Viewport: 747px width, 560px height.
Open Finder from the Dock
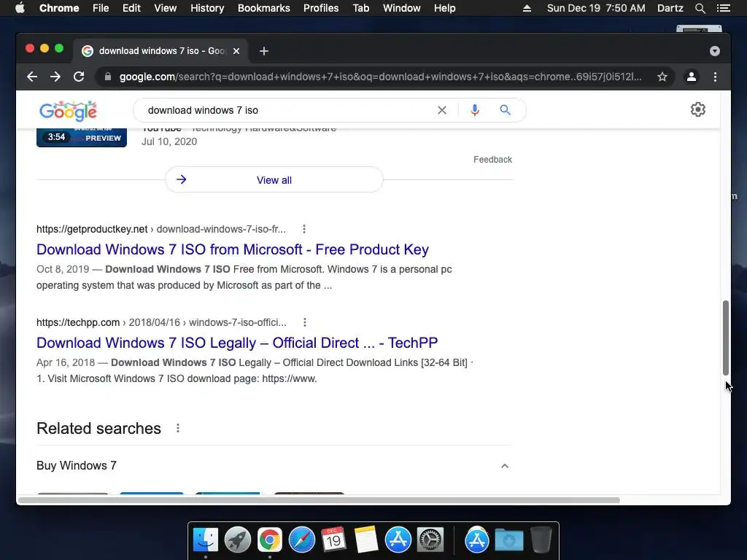[x=205, y=540]
